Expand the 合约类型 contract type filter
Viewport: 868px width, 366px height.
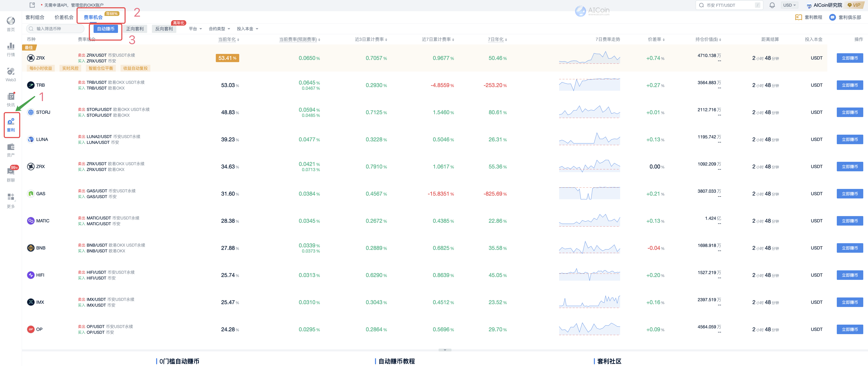(x=219, y=29)
